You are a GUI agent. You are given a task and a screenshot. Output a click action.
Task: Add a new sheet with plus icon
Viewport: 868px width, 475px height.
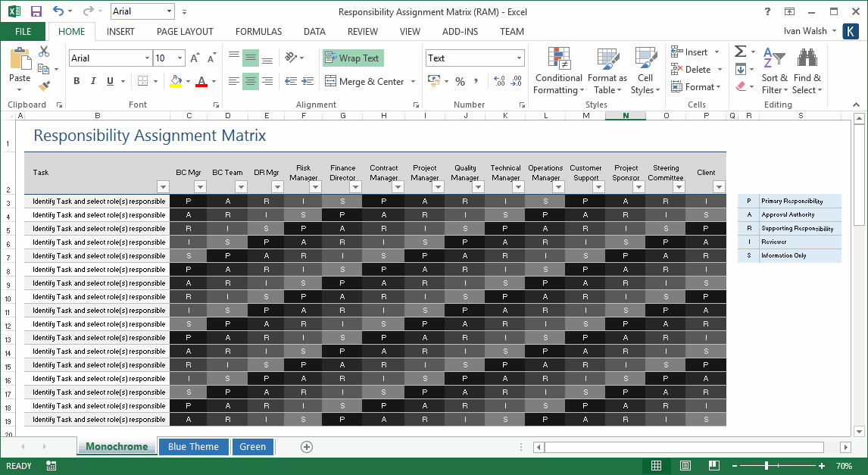(307, 447)
